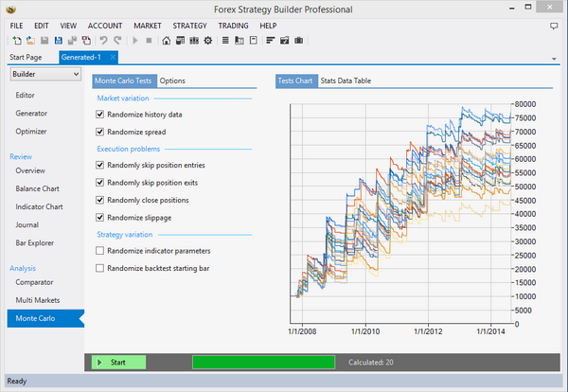The width and height of the screenshot is (568, 392).
Task: Click the Redo arrow icon
Action: [x=117, y=40]
